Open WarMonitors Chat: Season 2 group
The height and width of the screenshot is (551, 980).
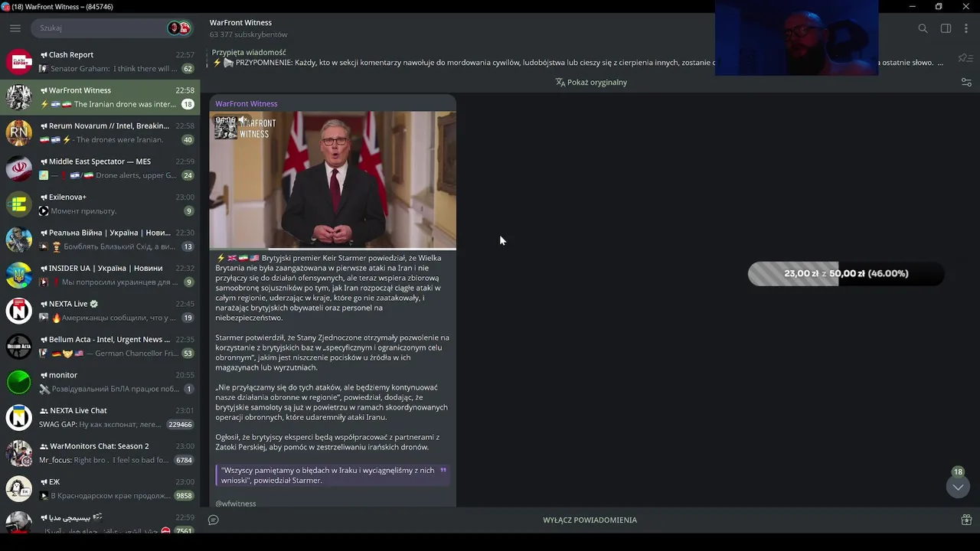tap(100, 453)
